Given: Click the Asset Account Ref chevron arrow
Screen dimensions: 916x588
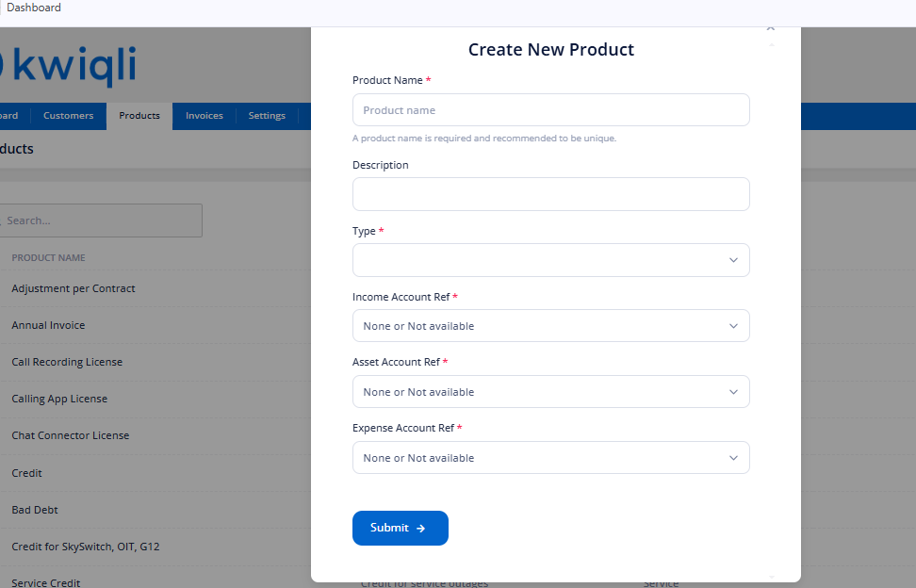Looking at the screenshot, I should pyautogui.click(x=733, y=392).
